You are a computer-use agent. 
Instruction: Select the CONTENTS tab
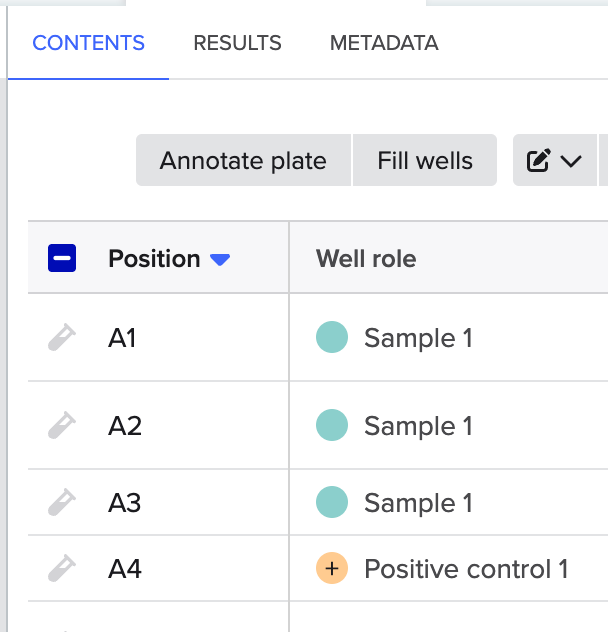[88, 43]
